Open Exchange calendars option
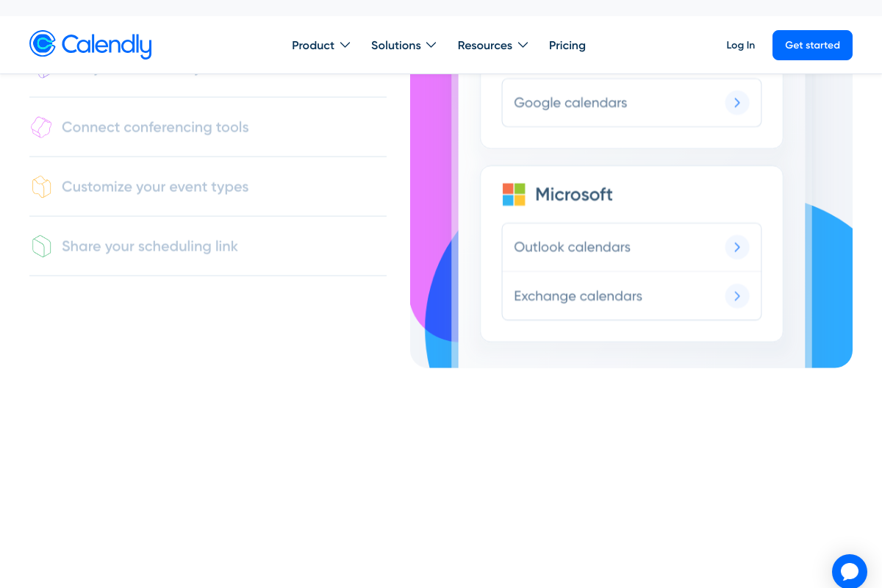 click(x=631, y=296)
